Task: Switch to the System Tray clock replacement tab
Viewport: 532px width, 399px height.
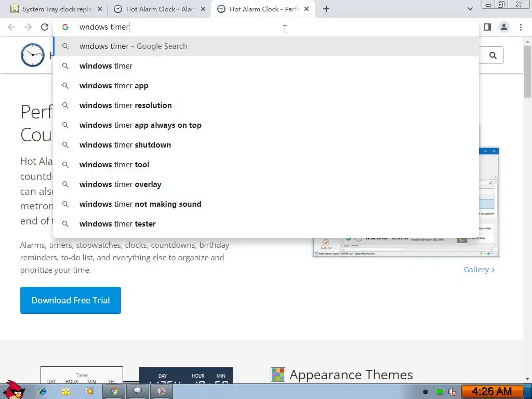Action: (57, 9)
